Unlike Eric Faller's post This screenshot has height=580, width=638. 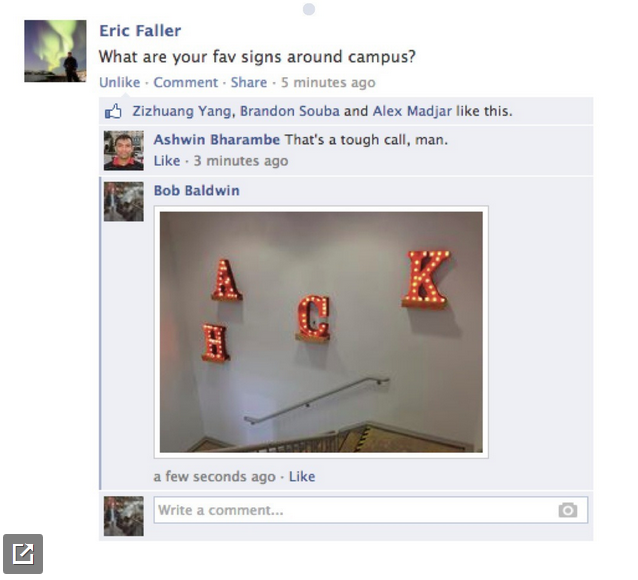120,82
